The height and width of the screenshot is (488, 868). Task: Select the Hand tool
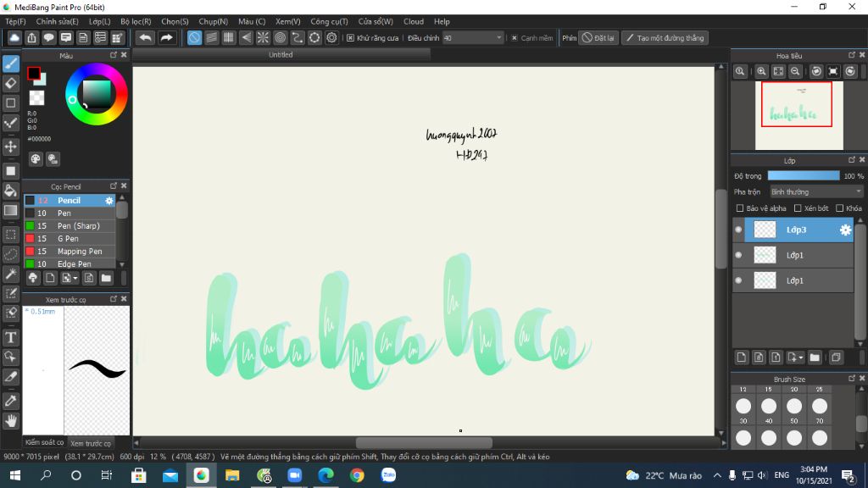click(x=10, y=421)
